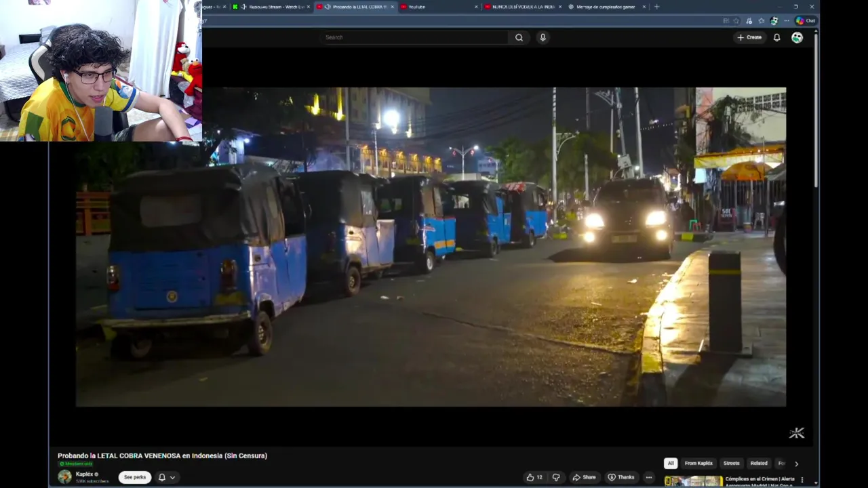This screenshot has width=868, height=488.
Task: Open Cómplices en el Crimen video thumbnail
Action: coord(693,481)
